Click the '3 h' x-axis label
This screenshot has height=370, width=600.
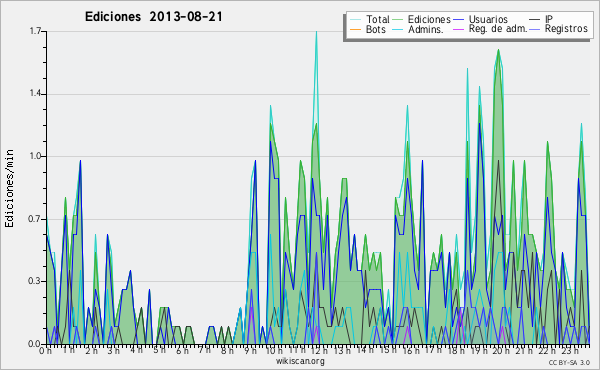tap(113, 351)
